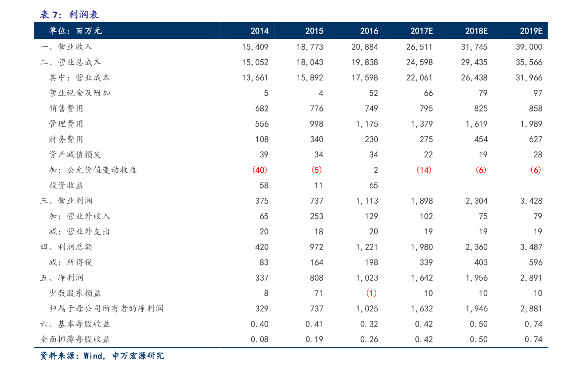Select the 净利润 row label
The height and width of the screenshot is (370, 588).
[x=62, y=278]
